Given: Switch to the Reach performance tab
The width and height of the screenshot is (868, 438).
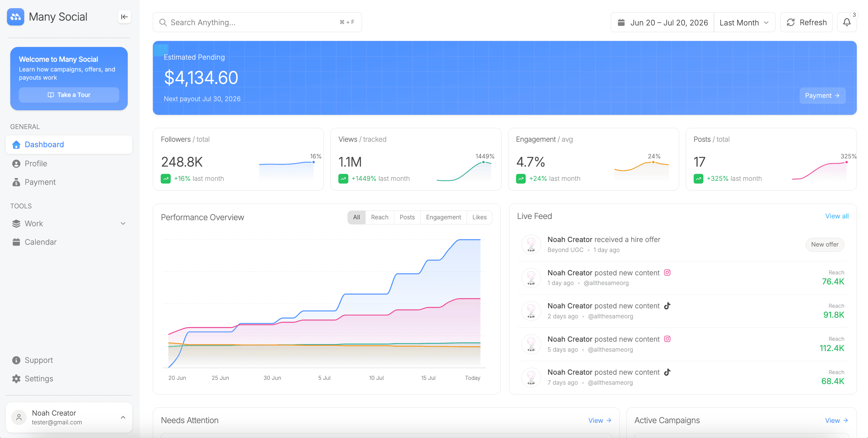Looking at the screenshot, I should click(x=380, y=217).
